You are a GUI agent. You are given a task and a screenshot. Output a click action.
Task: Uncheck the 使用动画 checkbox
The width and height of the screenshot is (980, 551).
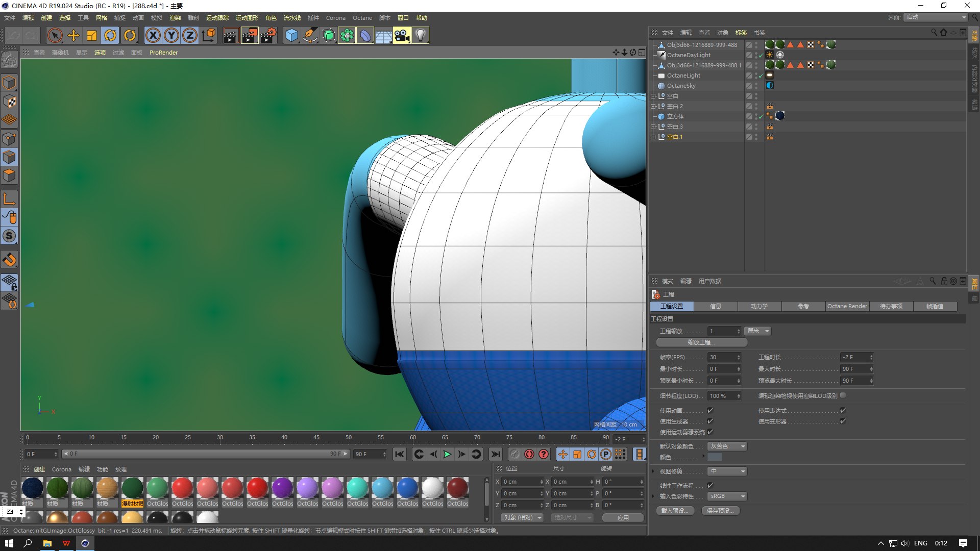(x=710, y=410)
